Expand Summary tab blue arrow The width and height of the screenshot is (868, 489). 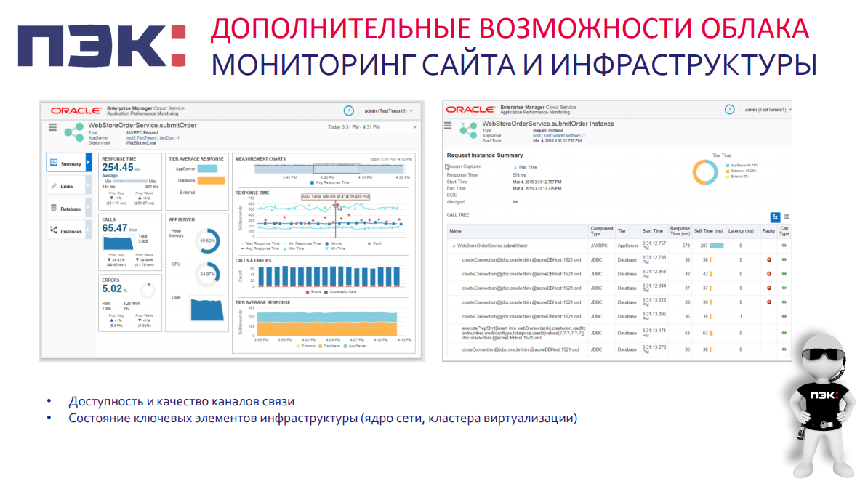pyautogui.click(x=89, y=163)
